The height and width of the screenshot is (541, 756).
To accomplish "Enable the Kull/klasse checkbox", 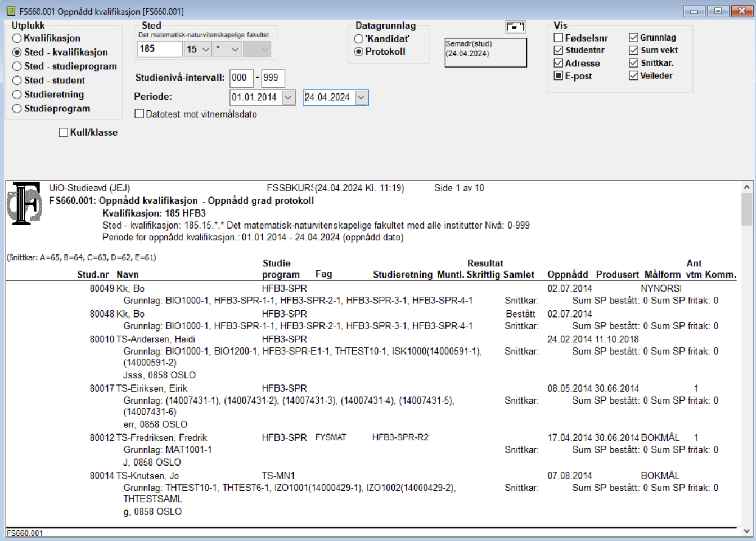I will tap(64, 132).
